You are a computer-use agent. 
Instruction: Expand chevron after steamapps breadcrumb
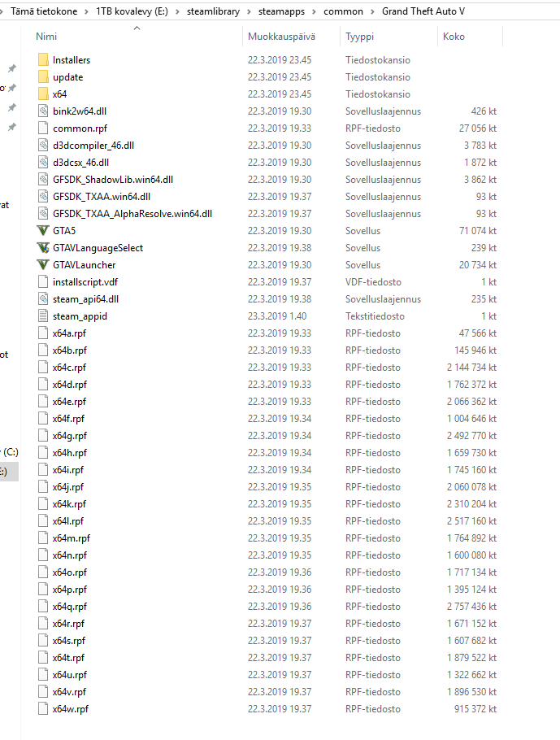coord(315,12)
